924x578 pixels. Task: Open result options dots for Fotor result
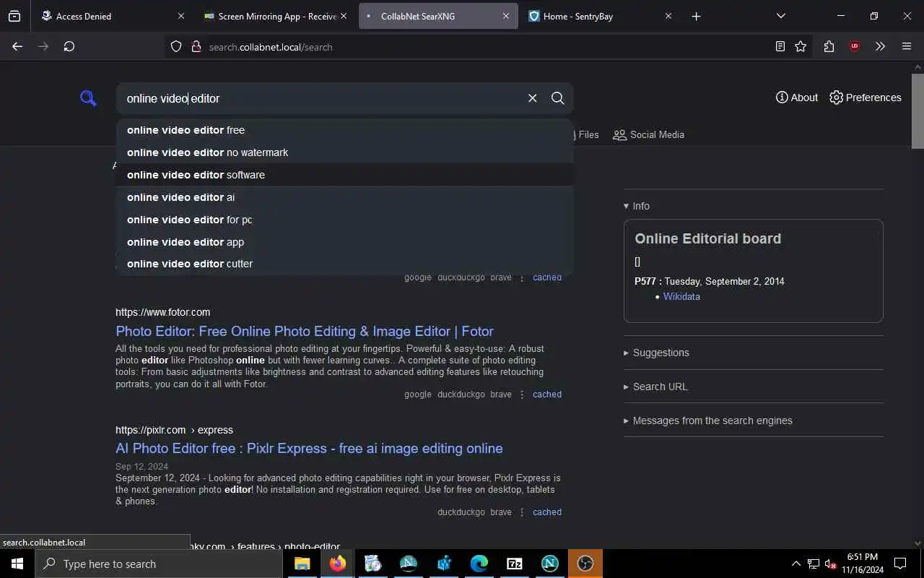pos(523,394)
